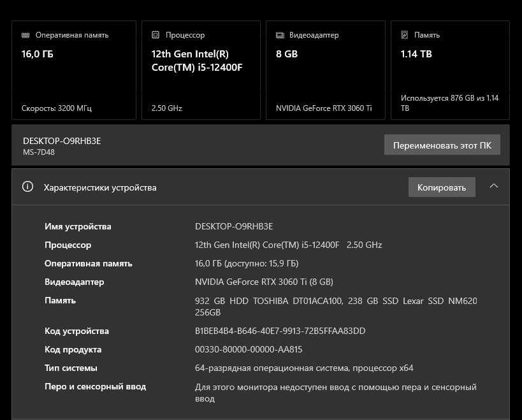Click NVIDIA GeForce RTX 3060 Ti in the graphics card tile

tap(324, 108)
